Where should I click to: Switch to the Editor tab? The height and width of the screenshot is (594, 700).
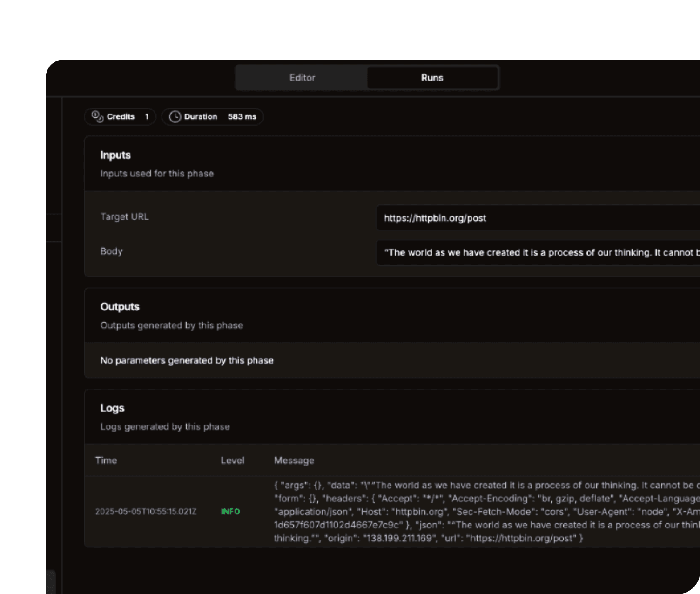point(302,77)
